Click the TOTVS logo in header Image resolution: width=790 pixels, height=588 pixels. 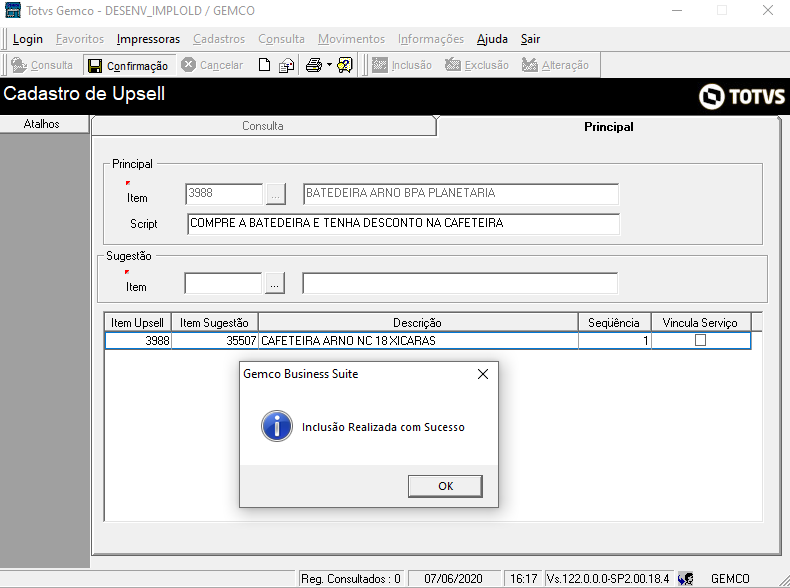[742, 96]
